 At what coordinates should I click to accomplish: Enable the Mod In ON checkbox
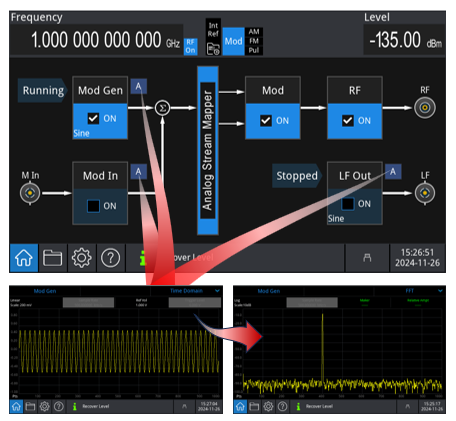click(93, 206)
